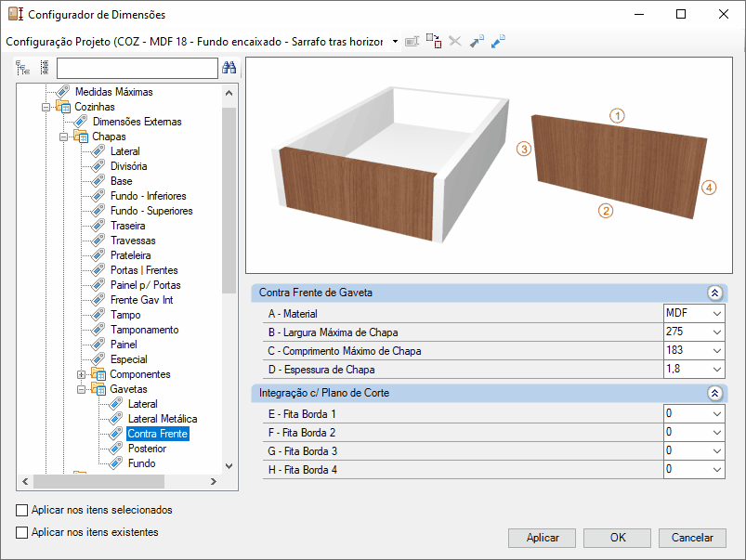
Task: Click the Tampo tag icon
Action: pyautogui.click(x=98, y=314)
